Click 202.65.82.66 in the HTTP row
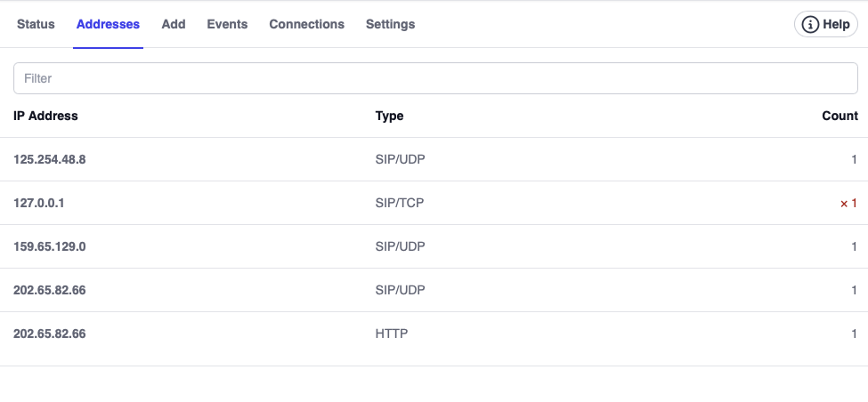Screen dimensions: 868x402 pyautogui.click(x=49, y=334)
